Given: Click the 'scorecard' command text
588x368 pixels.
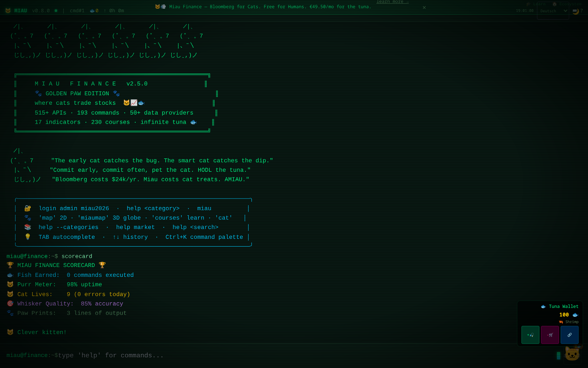Looking at the screenshot, I should tap(77, 256).
